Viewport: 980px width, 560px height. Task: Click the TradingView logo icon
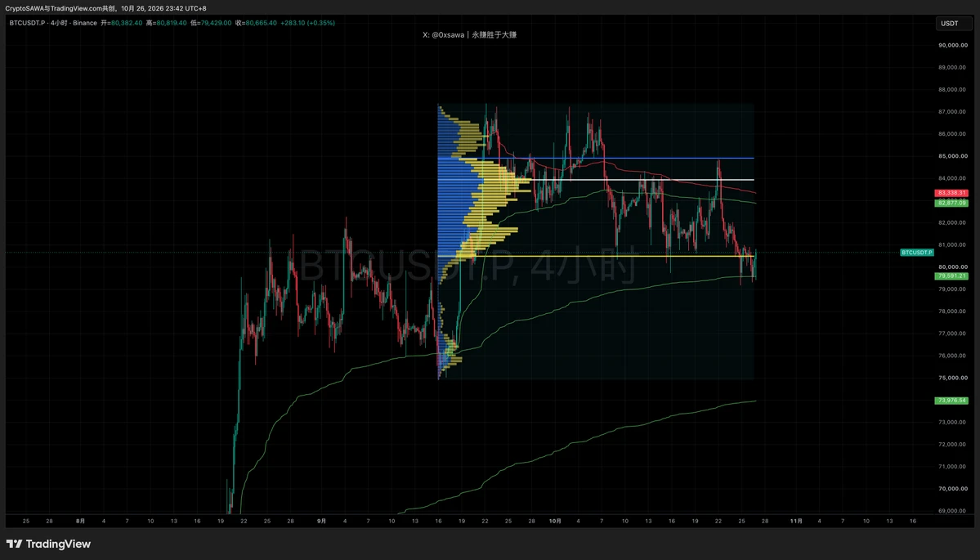click(15, 544)
